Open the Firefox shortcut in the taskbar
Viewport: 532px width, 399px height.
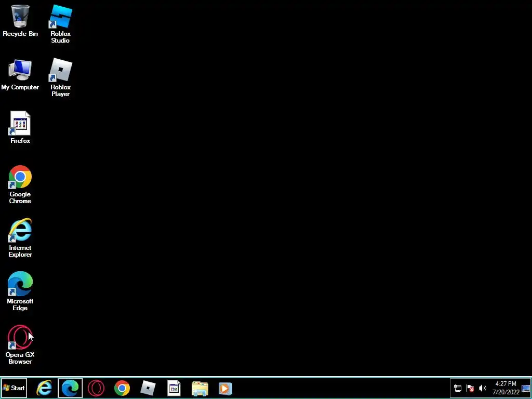click(174, 388)
